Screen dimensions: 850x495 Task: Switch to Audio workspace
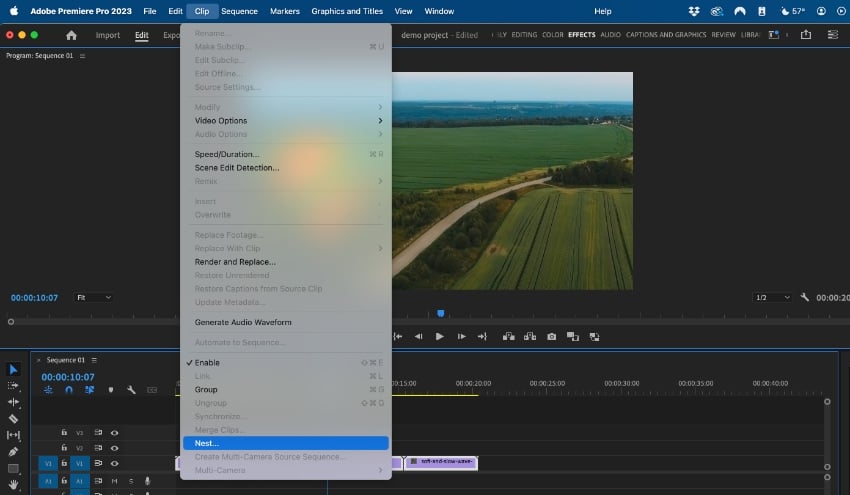pos(610,35)
